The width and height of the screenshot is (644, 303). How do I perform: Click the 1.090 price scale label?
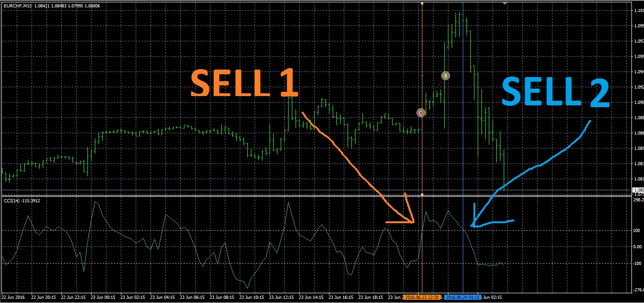[x=638, y=103]
